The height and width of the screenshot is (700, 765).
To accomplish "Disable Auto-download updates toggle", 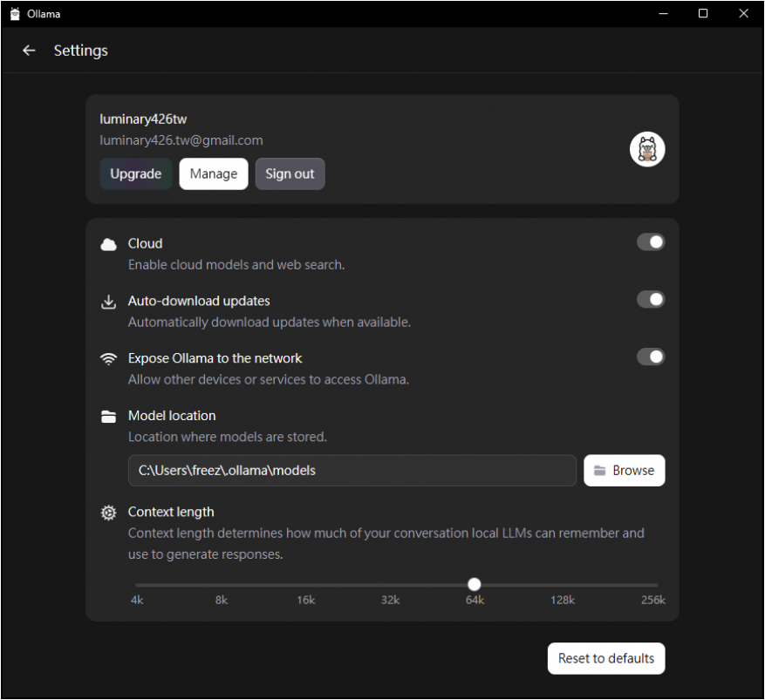I will pos(650,300).
